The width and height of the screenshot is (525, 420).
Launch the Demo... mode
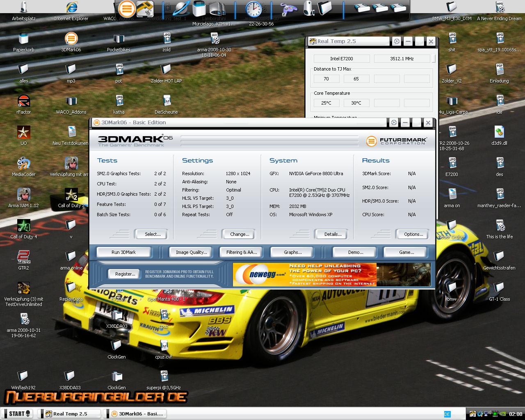coord(355,252)
